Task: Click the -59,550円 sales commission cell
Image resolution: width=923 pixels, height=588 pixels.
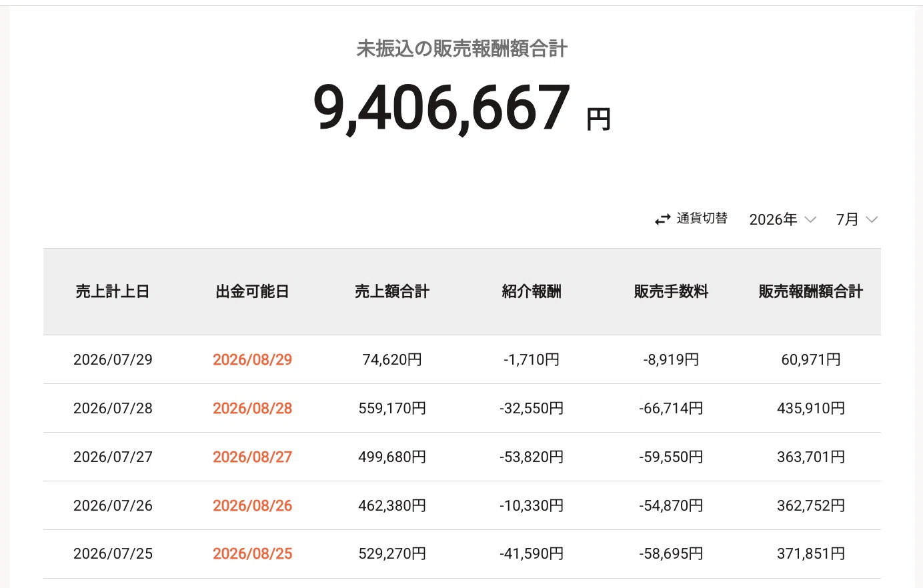Action: coord(671,457)
